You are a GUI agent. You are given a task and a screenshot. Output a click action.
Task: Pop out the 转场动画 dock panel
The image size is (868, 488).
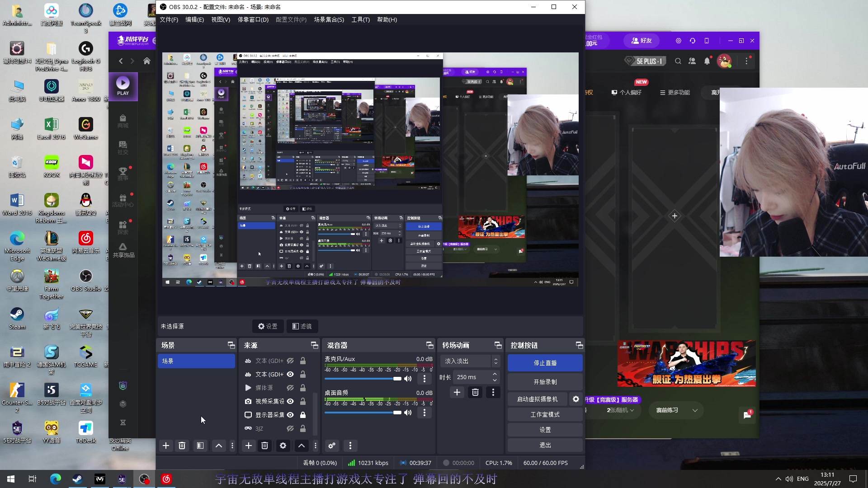tap(498, 345)
